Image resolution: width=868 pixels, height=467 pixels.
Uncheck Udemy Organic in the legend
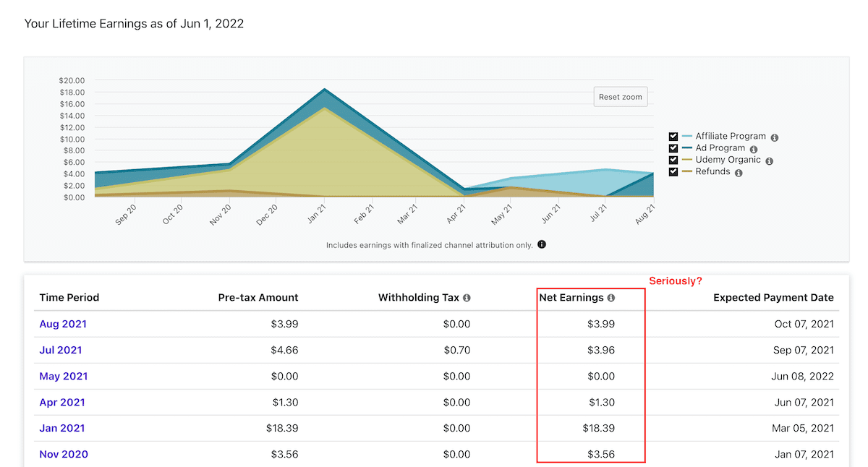(673, 160)
